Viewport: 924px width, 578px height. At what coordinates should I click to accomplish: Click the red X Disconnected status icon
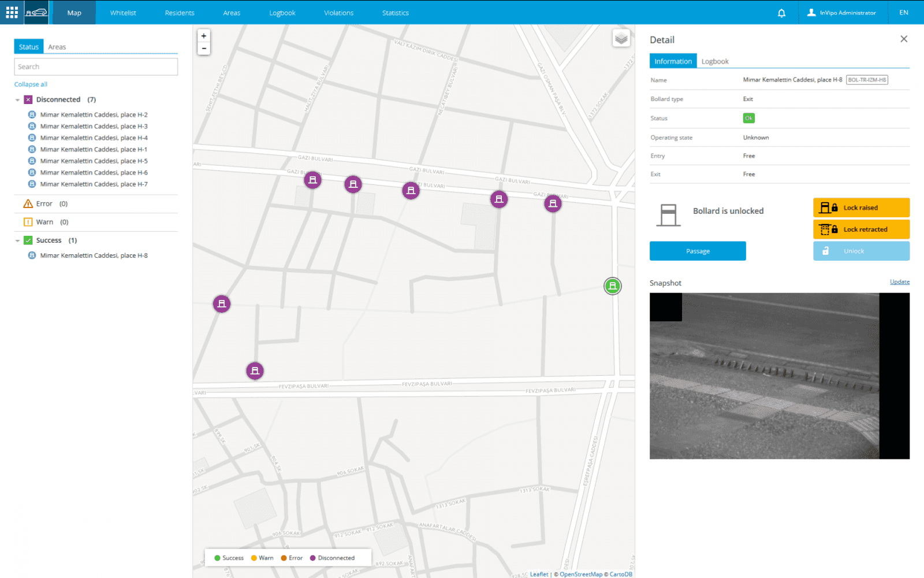(28, 99)
